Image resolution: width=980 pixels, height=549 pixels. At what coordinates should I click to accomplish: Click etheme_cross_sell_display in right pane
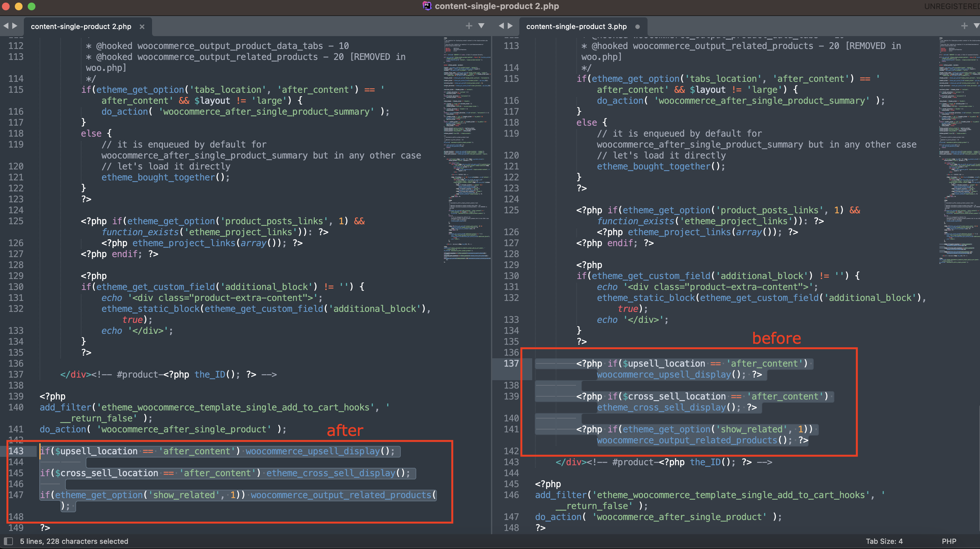(x=661, y=408)
